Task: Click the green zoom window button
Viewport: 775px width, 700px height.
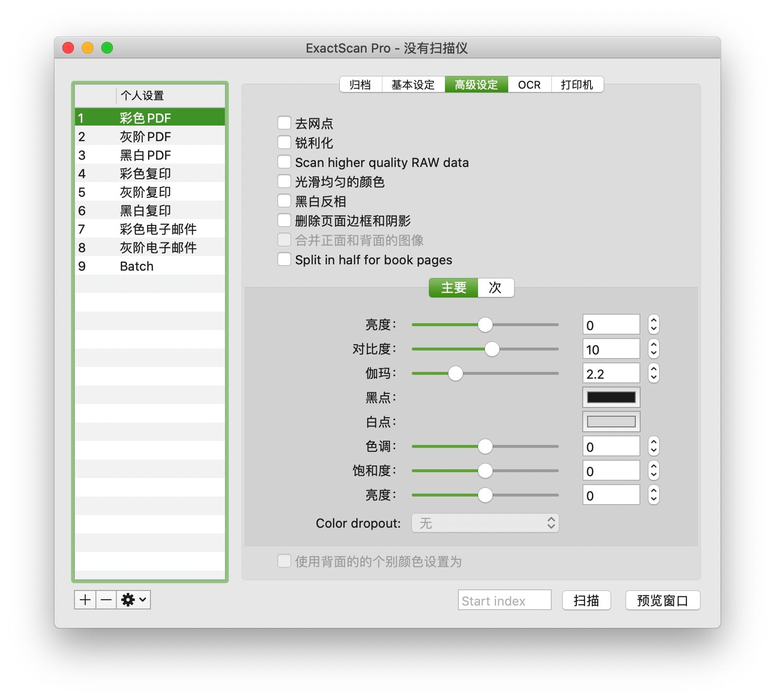Action: point(107,48)
